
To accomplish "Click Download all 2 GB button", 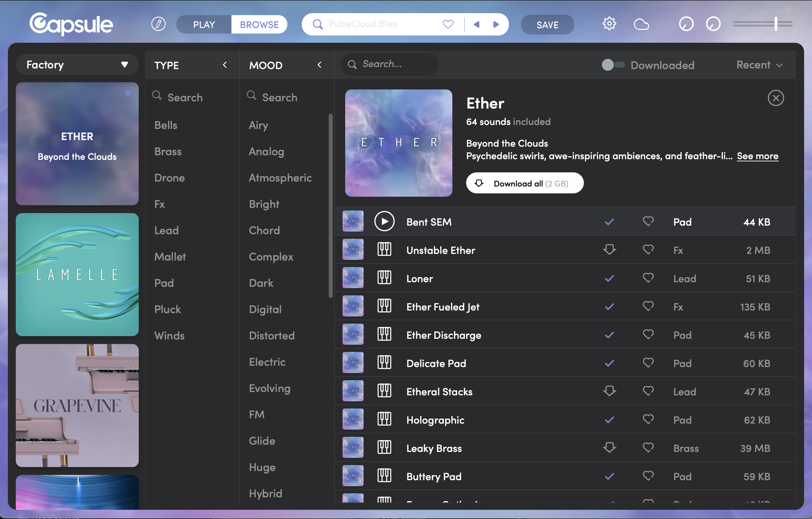I will click(x=524, y=183).
